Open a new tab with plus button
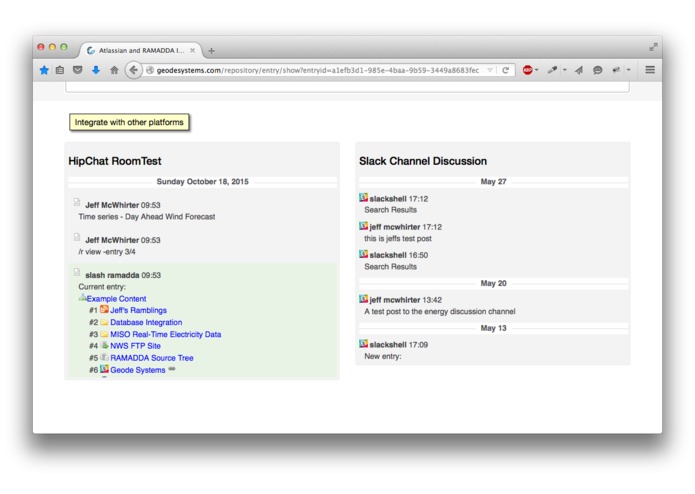This screenshot has height=494, width=695. 211,51
